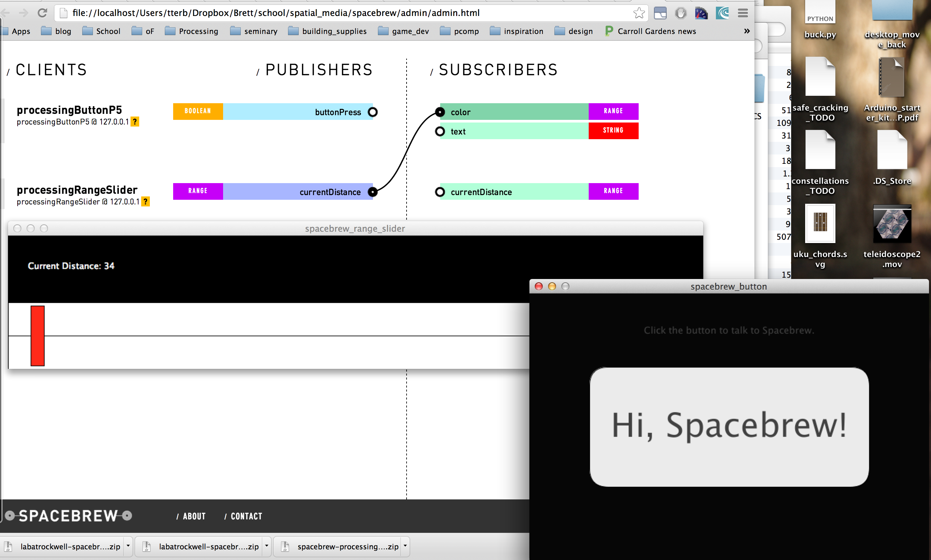Screen dimensions: 931x560
Task: Click the teal swirl extension icon
Action: click(722, 13)
